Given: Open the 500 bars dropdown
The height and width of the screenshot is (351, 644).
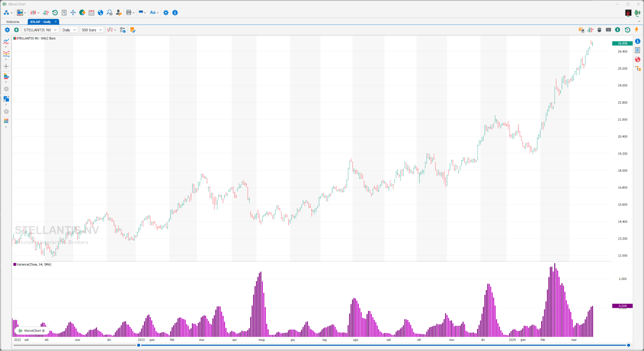Looking at the screenshot, I should 91,30.
